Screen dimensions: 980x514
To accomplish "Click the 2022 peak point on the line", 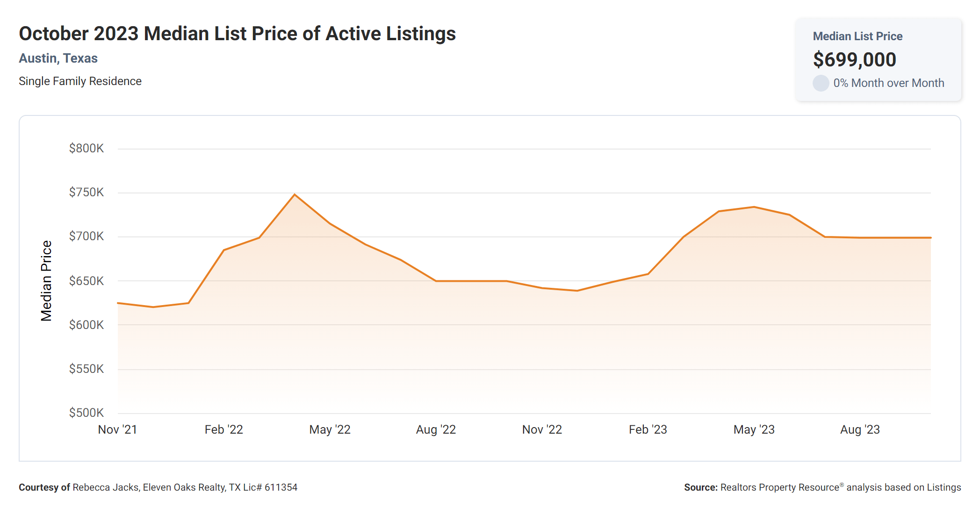I will (x=295, y=194).
